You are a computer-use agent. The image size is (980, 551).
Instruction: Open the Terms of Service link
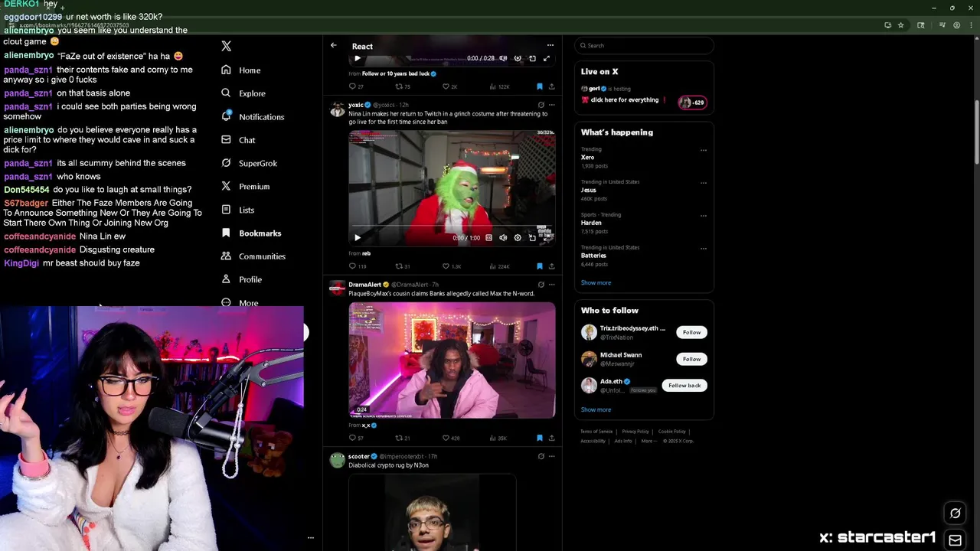point(596,432)
